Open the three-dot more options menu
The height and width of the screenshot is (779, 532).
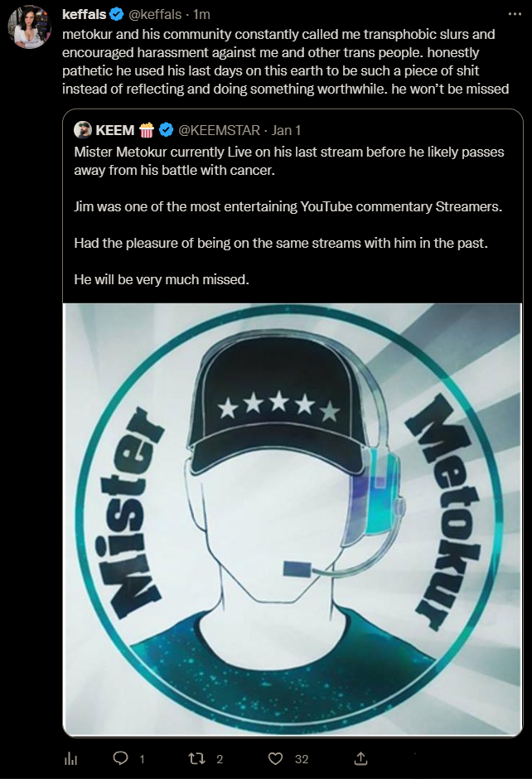click(515, 14)
